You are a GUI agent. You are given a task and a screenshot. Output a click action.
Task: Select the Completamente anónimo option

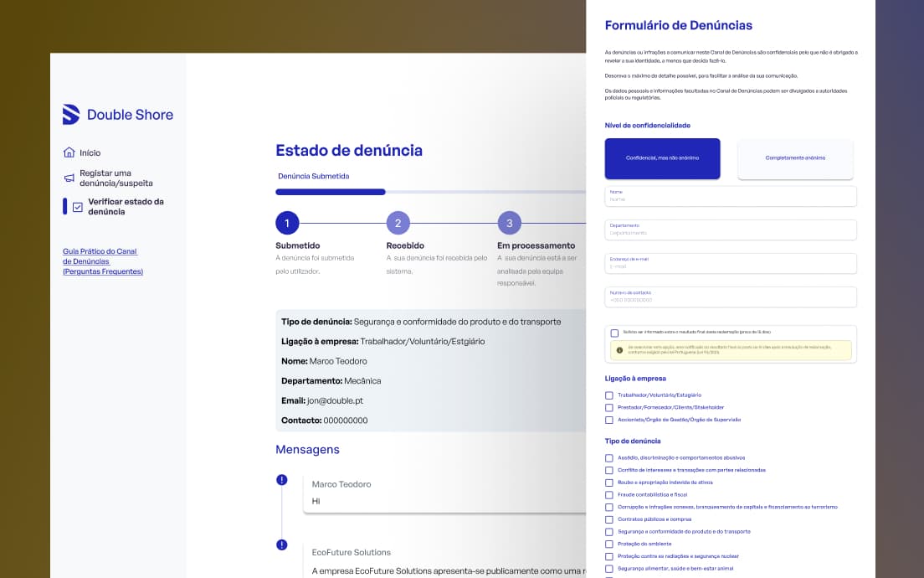794,158
